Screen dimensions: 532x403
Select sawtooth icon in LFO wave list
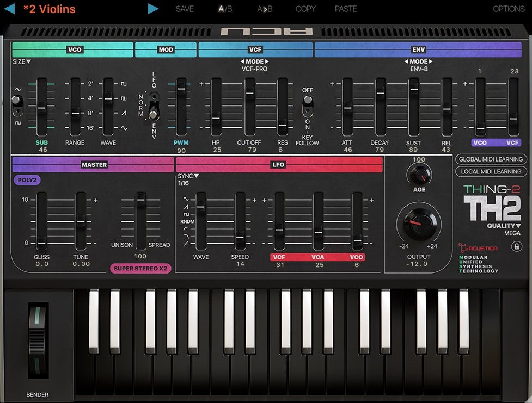tap(186, 207)
